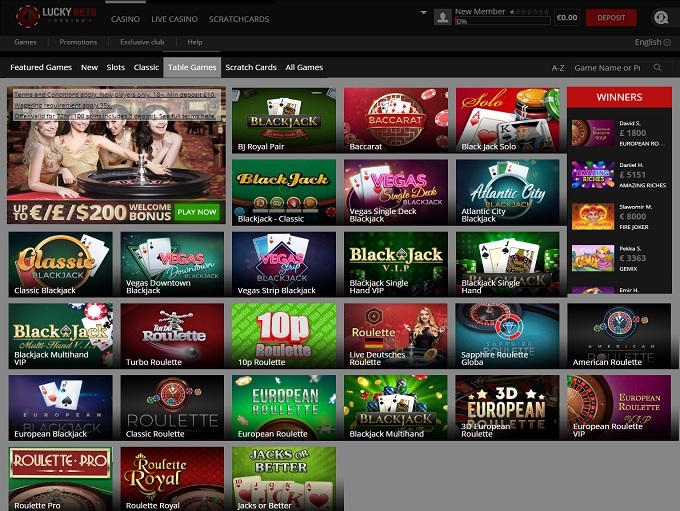
Task: Select the Scratch Cards category tab
Action: (251, 67)
